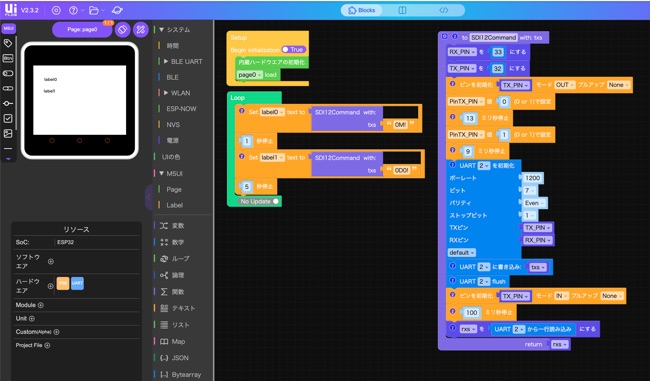Add a Unit with plus button
Viewport: 650px width, 381px height.
(32, 318)
